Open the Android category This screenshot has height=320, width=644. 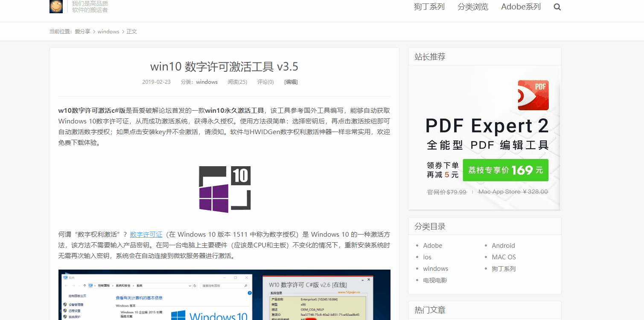[503, 246]
